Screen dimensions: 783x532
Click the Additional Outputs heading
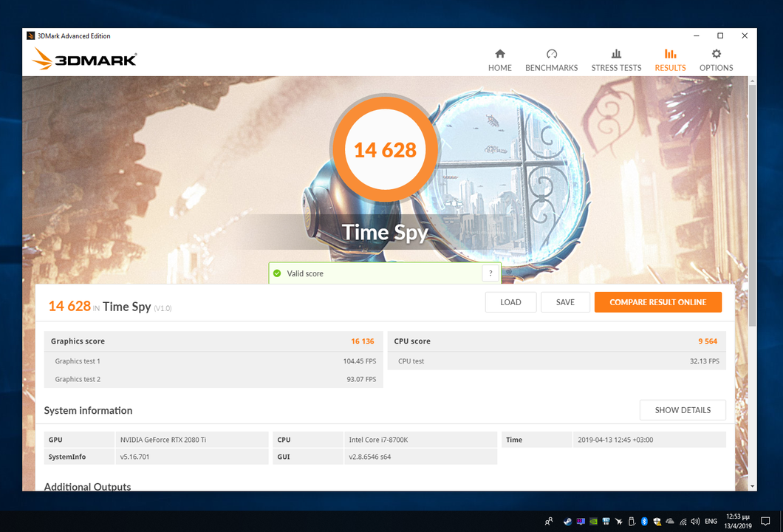click(87, 486)
